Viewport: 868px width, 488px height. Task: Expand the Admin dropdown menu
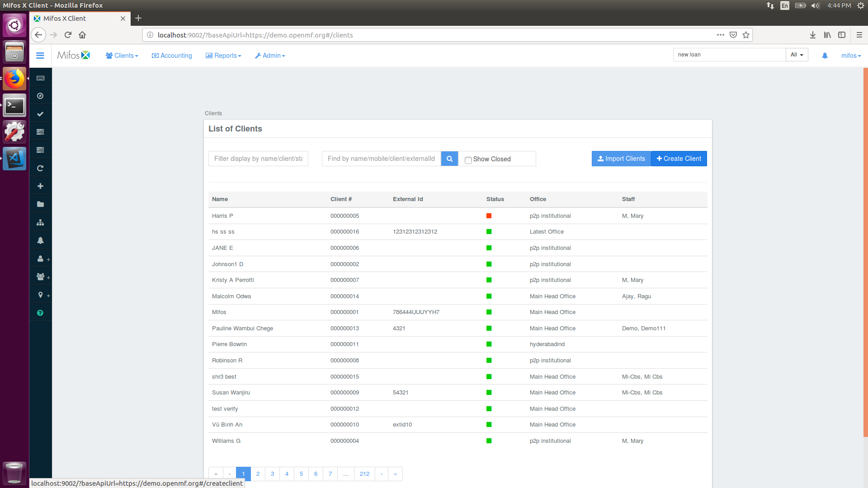pyautogui.click(x=270, y=56)
